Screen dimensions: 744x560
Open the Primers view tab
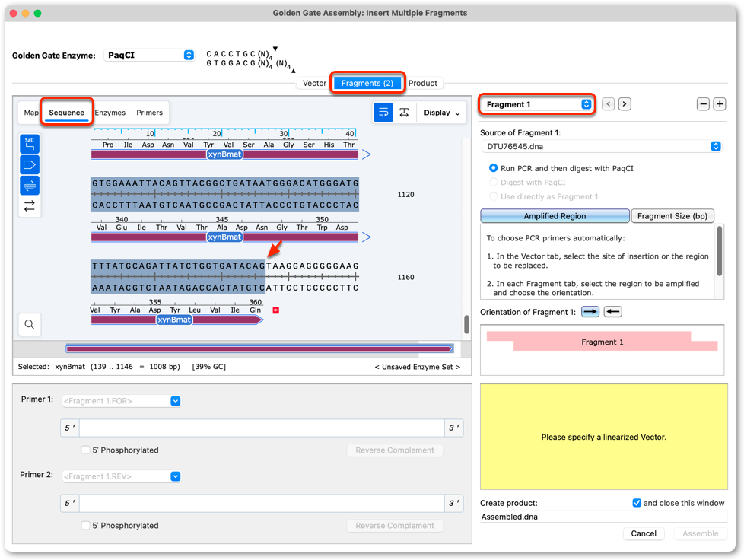pos(149,113)
